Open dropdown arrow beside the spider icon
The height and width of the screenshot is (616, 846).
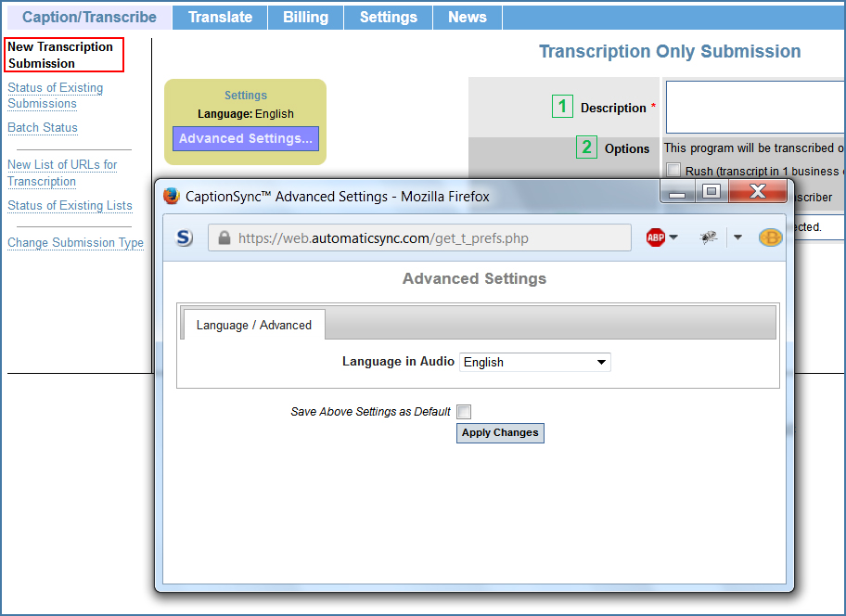click(x=737, y=237)
